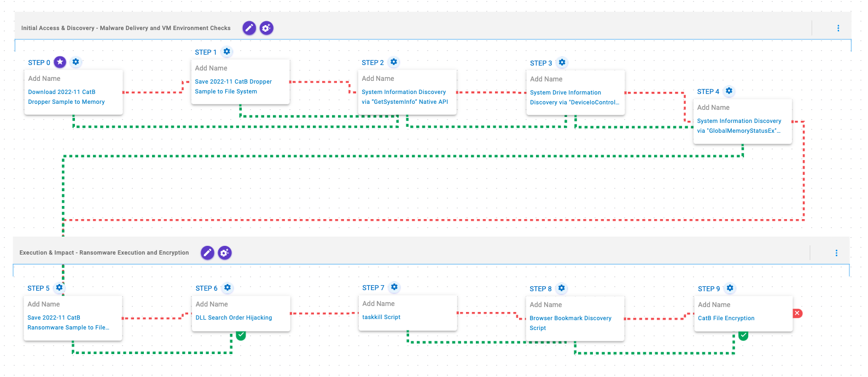Click the gear icon beside STEP 4
Screen dimensions: 868x377
pyautogui.click(x=729, y=91)
